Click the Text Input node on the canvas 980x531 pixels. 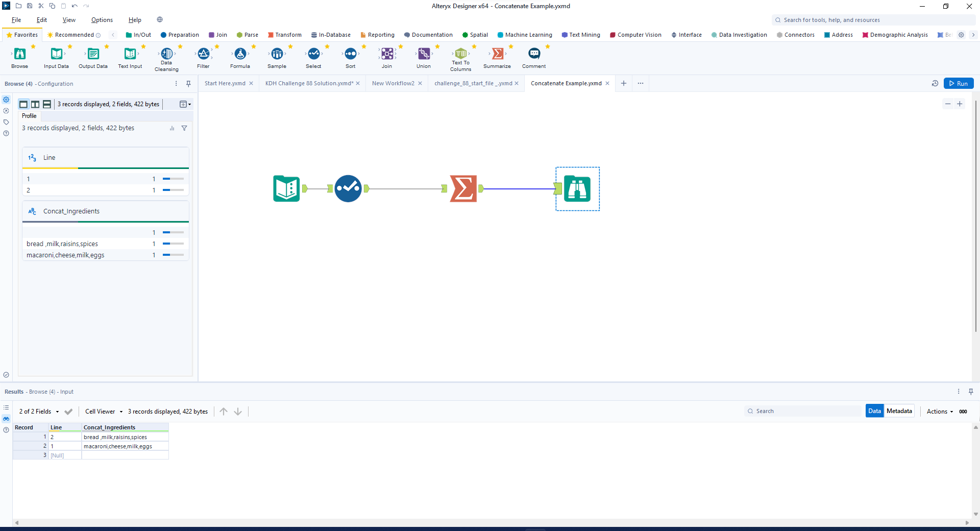pyautogui.click(x=286, y=189)
